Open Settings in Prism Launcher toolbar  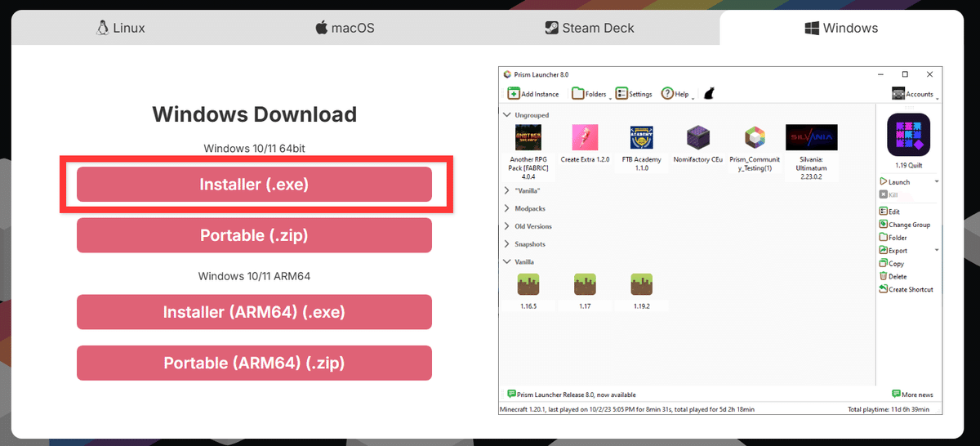634,94
